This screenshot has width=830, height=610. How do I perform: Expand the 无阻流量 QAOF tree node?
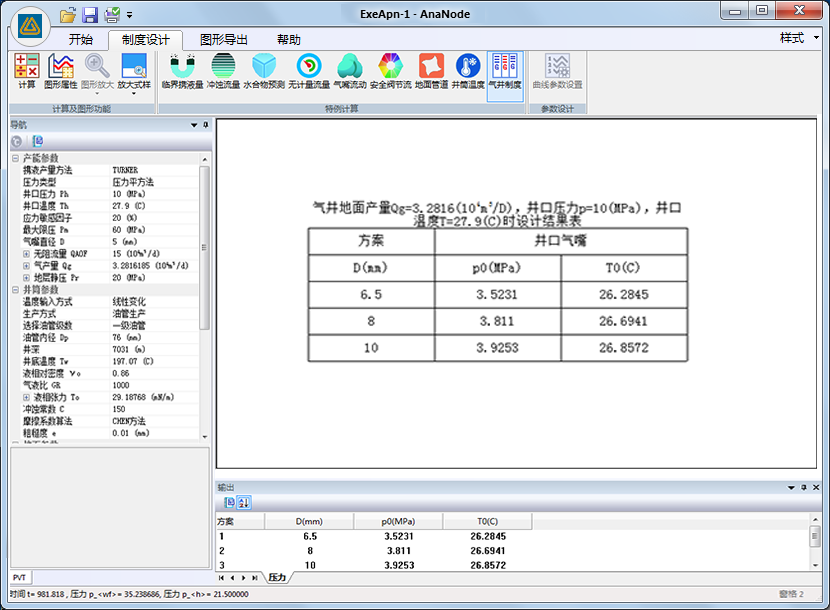pyautogui.click(x=26, y=254)
